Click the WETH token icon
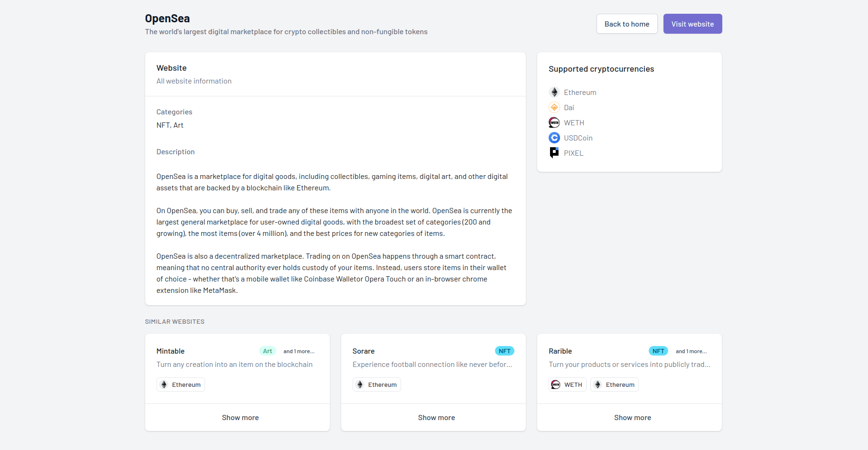The image size is (868, 450). click(x=554, y=122)
